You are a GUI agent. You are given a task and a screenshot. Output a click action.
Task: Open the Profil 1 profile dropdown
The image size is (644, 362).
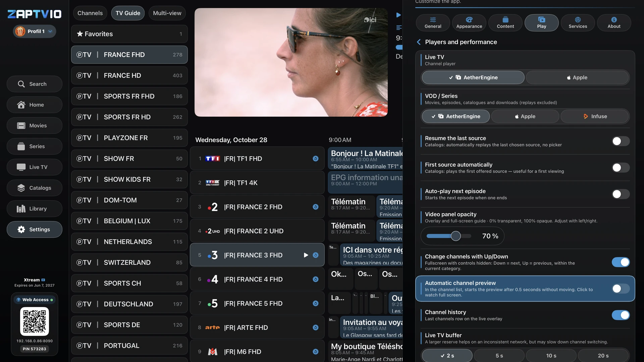35,31
